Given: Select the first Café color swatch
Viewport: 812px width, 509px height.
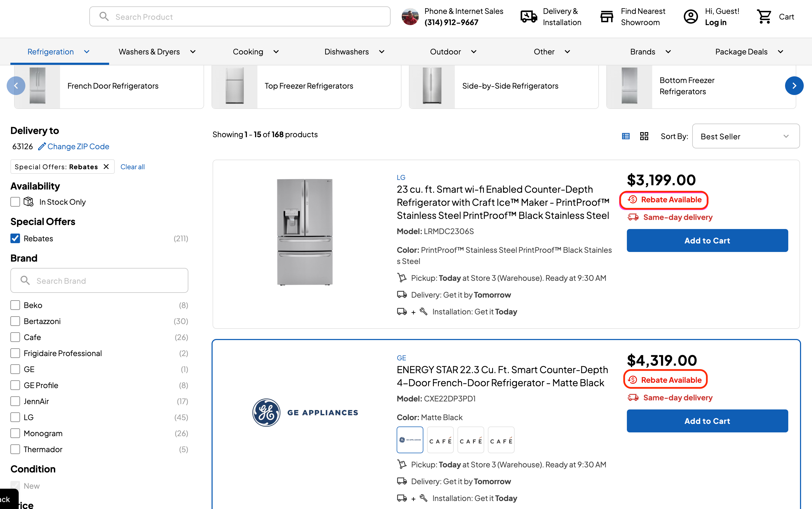Looking at the screenshot, I should coord(440,440).
